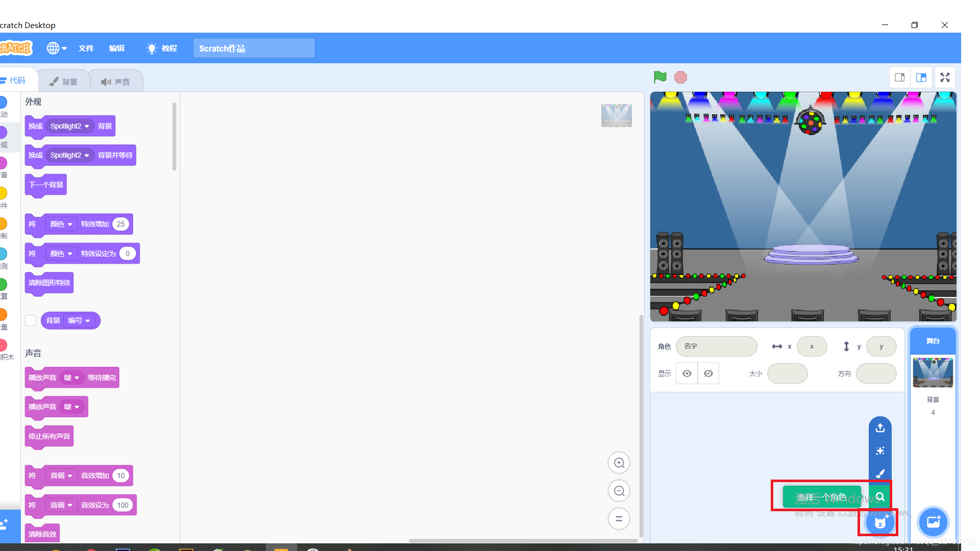Select the stage backdrop thumbnail
The image size is (980, 551).
933,372
